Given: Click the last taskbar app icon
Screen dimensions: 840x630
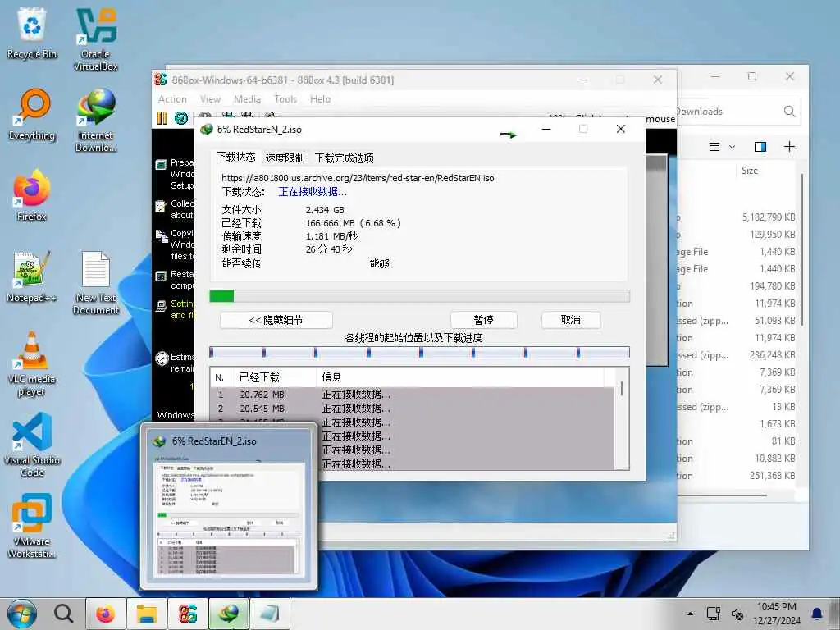Looking at the screenshot, I should click(270, 614).
